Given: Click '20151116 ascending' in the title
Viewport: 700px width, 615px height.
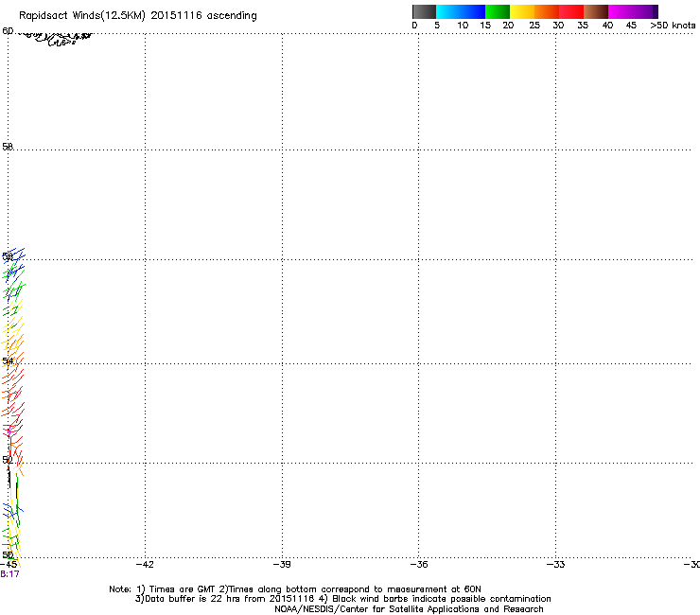Looking at the screenshot, I should 204,16.
